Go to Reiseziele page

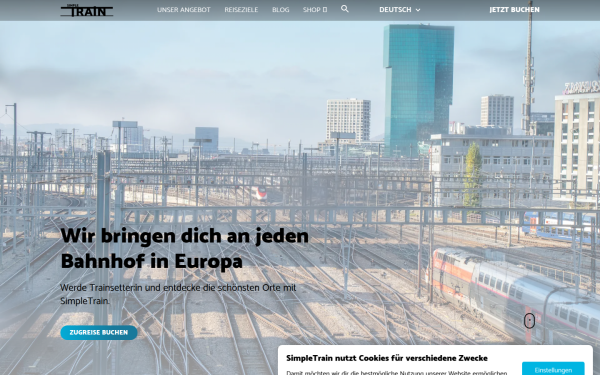pyautogui.click(x=241, y=10)
